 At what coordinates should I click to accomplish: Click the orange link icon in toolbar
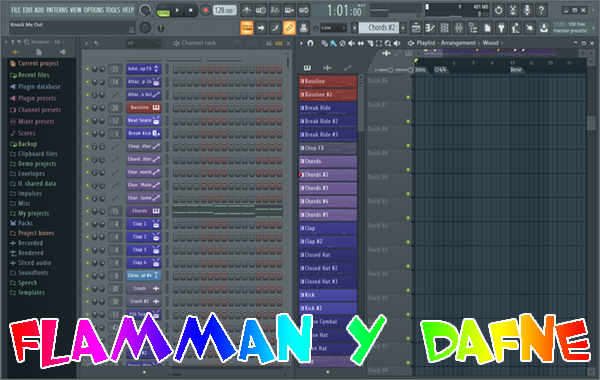289,28
